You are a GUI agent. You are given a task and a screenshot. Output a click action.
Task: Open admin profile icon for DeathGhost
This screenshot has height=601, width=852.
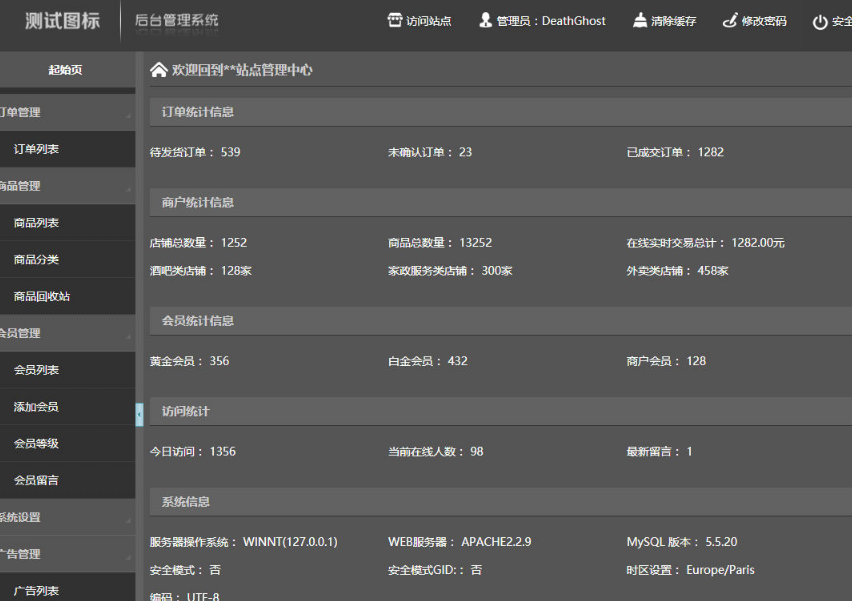click(x=484, y=19)
